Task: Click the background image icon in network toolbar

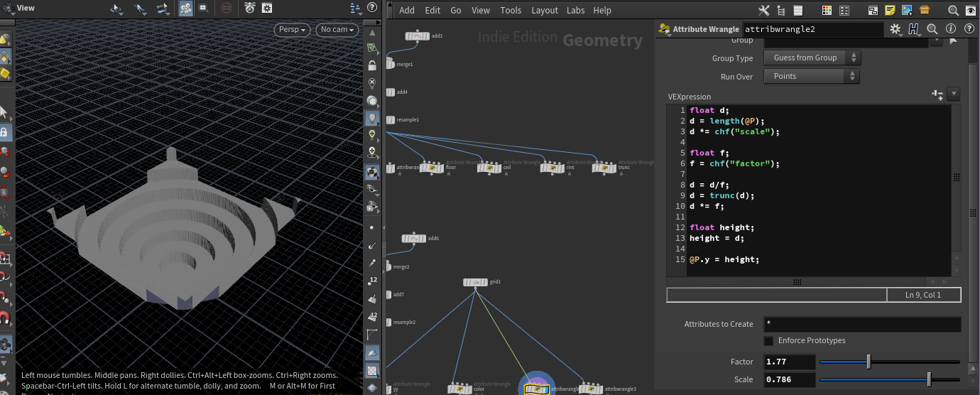Action: click(907, 10)
